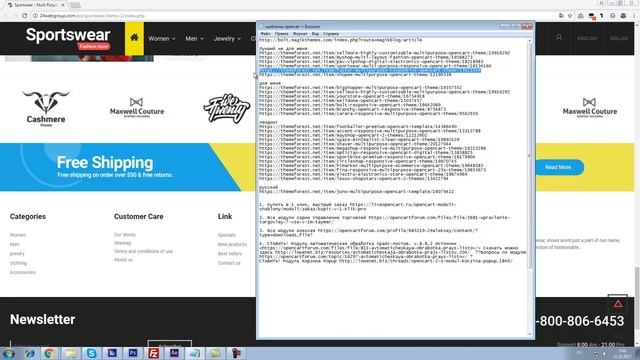Screen dimensions: 640x360
Task: Click the Cashmere brand logo
Action: [46, 108]
